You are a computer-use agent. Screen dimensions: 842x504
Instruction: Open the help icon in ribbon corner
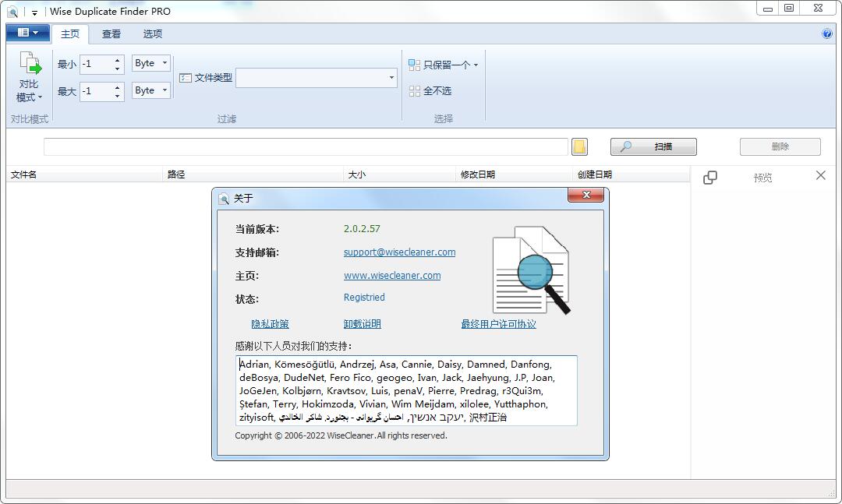[827, 33]
